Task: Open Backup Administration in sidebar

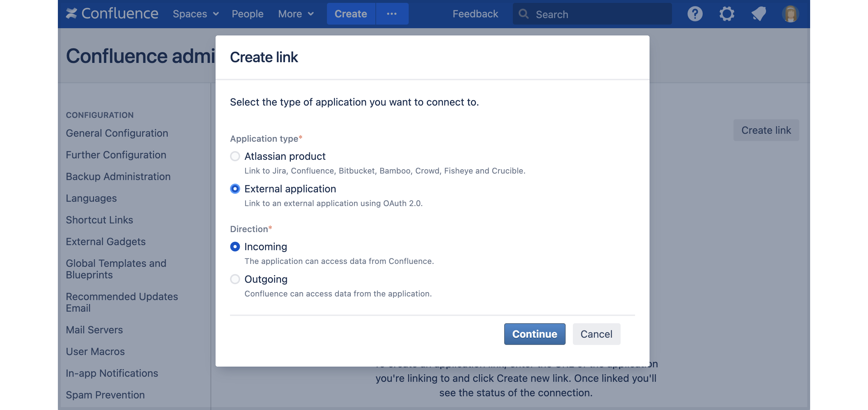Action: click(118, 176)
